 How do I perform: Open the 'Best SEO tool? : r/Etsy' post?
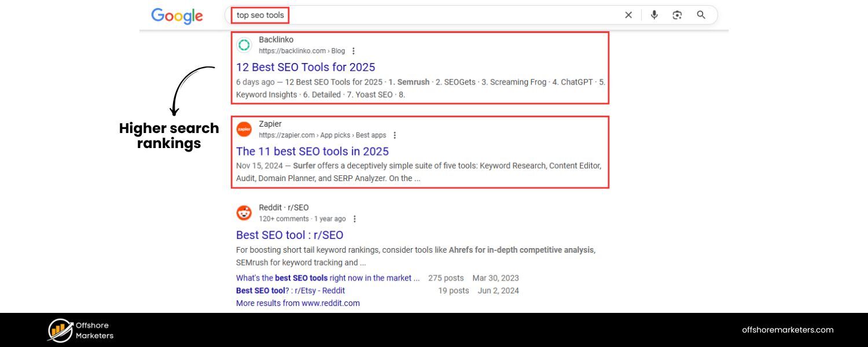click(x=290, y=290)
